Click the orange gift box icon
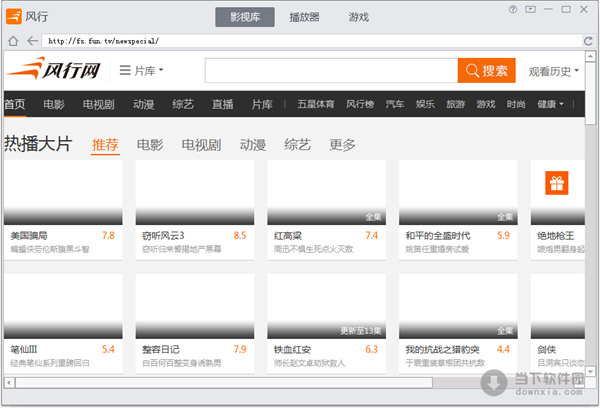 click(556, 183)
